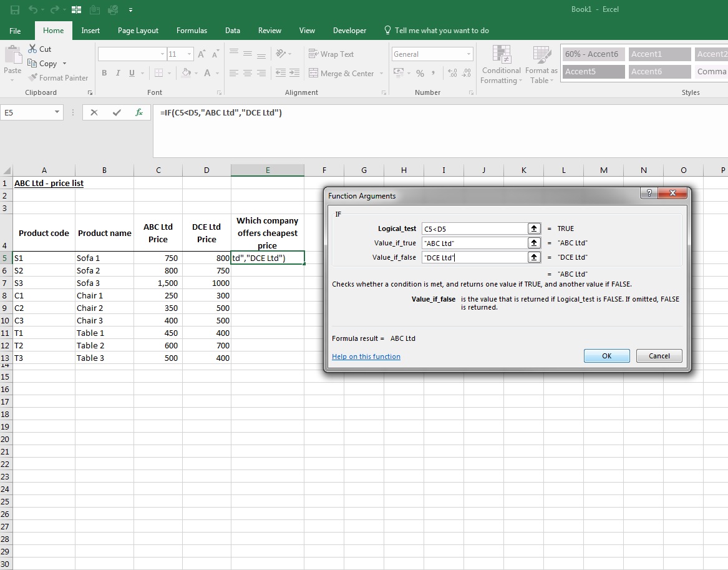
Task: Cancel the formula entry with the X icon
Action: coord(94,112)
